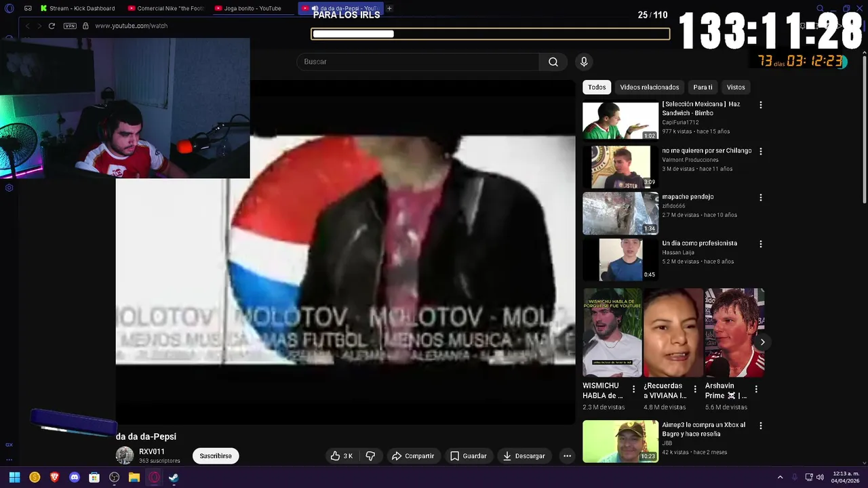Open the mapache video thumbnail
This screenshot has width=868, height=488.
click(620, 213)
